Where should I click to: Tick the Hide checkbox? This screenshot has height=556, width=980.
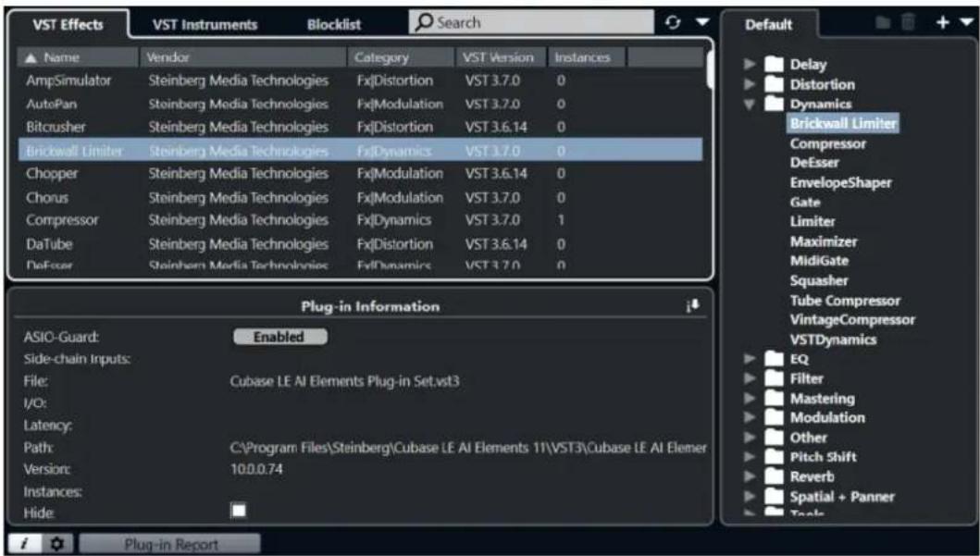[x=238, y=511]
